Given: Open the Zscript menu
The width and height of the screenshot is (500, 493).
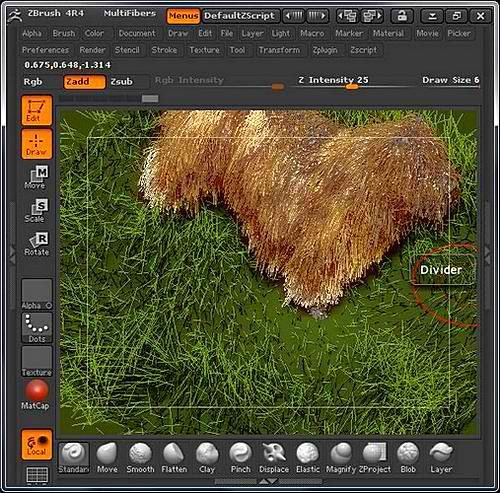Looking at the screenshot, I should 363,50.
